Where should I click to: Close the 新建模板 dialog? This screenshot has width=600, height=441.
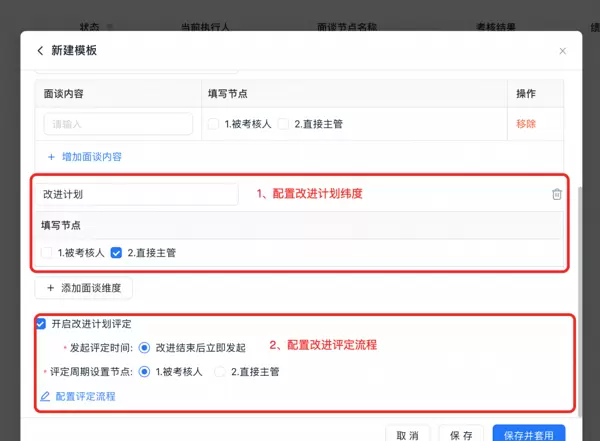tap(562, 50)
